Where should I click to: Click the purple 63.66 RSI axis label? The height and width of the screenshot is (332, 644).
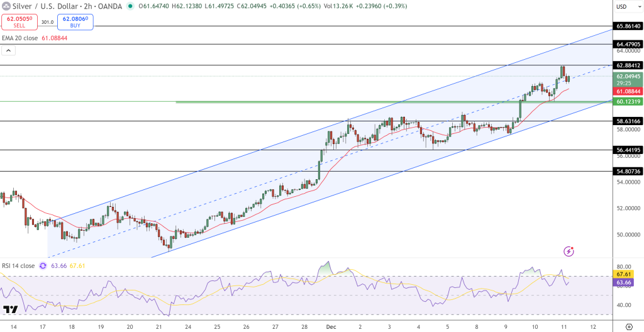pyautogui.click(x=624, y=282)
